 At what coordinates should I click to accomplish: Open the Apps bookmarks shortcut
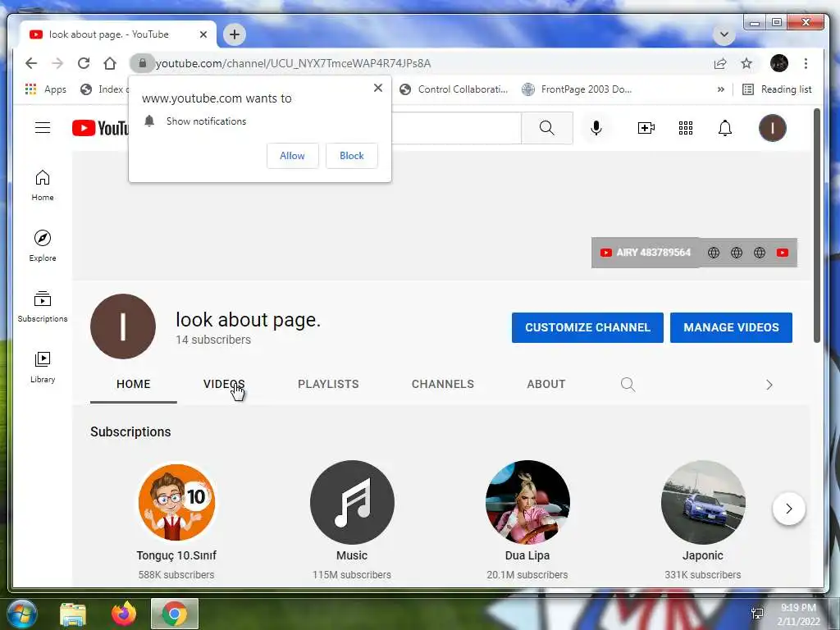pyautogui.click(x=46, y=89)
